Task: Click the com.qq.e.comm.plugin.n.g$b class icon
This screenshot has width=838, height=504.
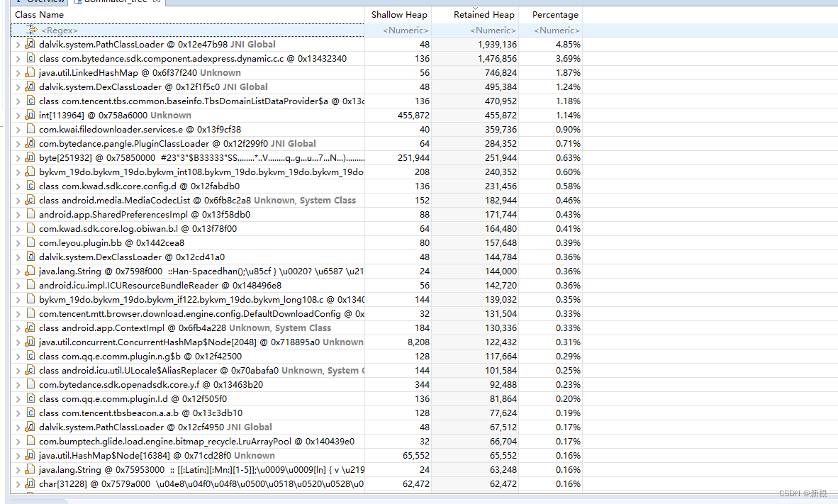Action: [x=30, y=356]
